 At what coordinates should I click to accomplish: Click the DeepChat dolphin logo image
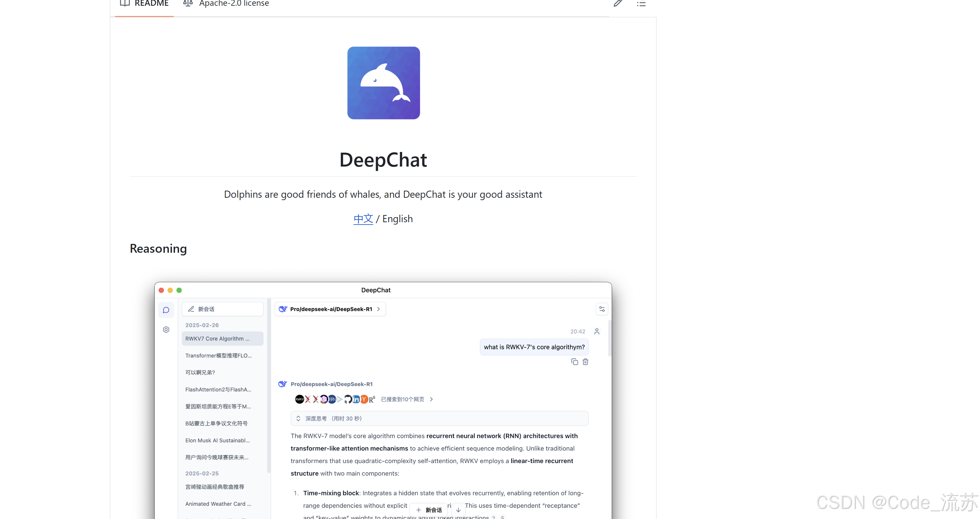pos(384,83)
